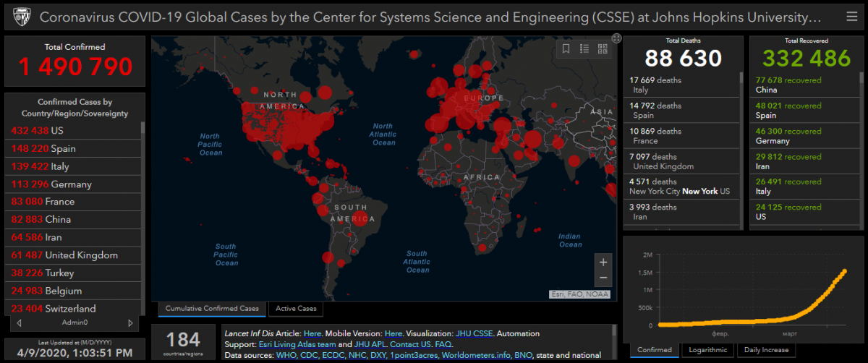The width and height of the screenshot is (868, 363).
Task: Open the bookmarks tool on the map
Action: click(x=566, y=48)
